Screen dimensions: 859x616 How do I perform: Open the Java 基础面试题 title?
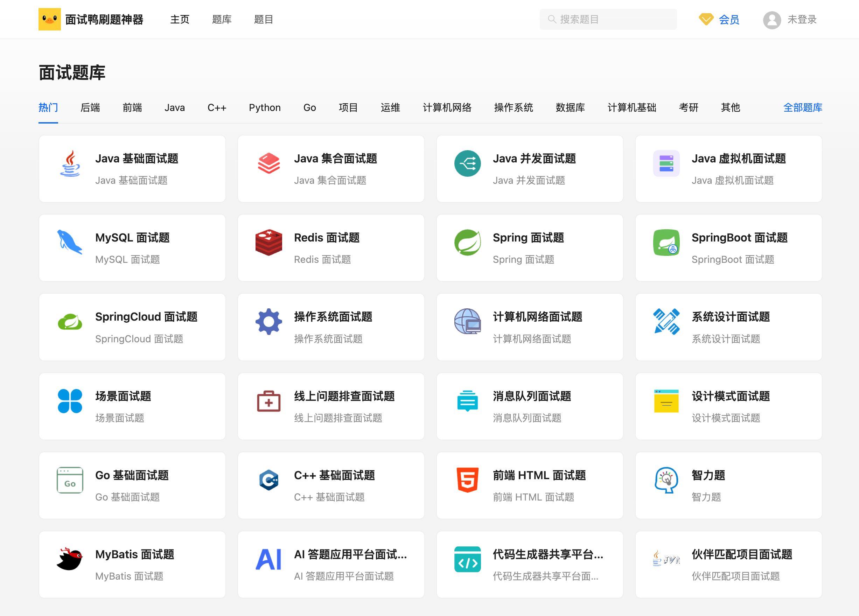tap(137, 158)
